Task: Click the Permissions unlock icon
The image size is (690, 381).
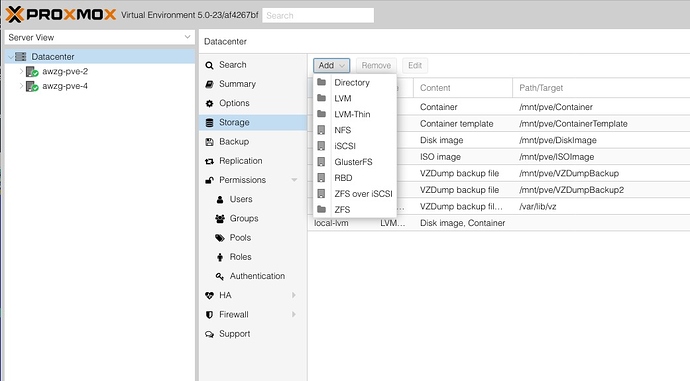Action: click(209, 180)
